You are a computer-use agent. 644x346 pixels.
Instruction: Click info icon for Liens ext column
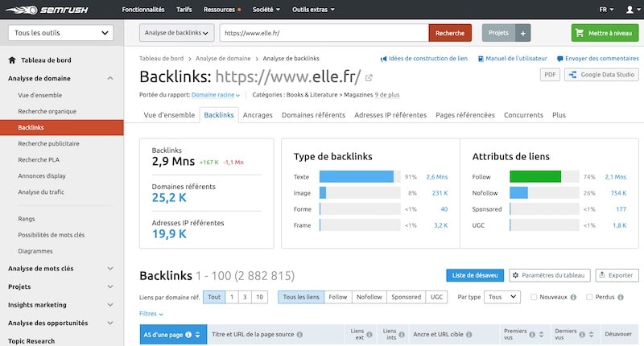pyautogui.click(x=369, y=335)
